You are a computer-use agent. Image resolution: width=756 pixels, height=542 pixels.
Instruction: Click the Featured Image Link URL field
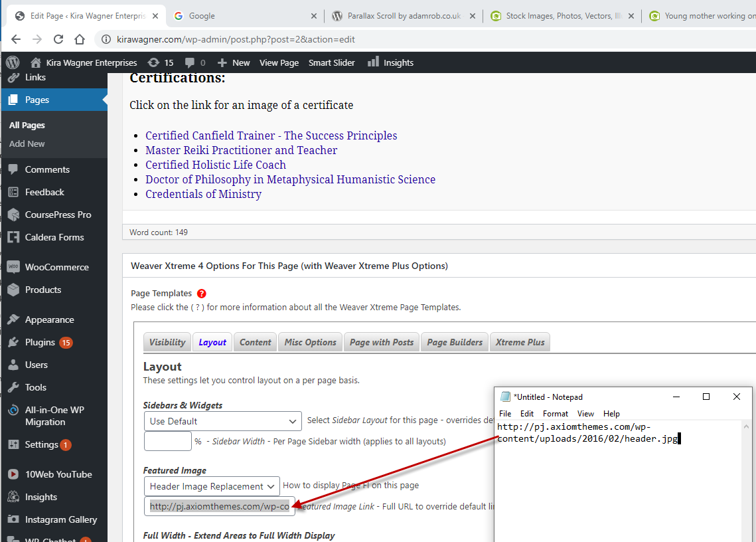tap(219, 506)
